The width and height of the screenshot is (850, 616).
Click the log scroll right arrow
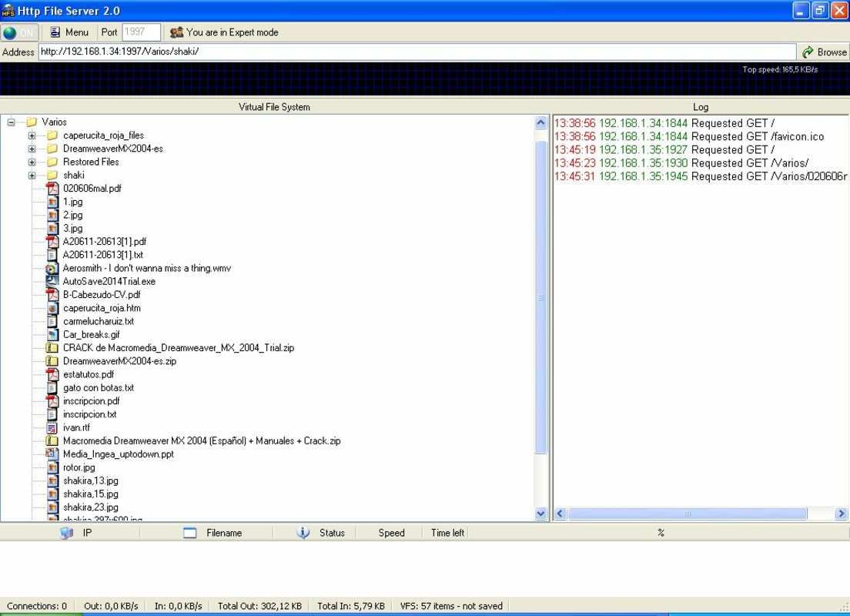841,514
